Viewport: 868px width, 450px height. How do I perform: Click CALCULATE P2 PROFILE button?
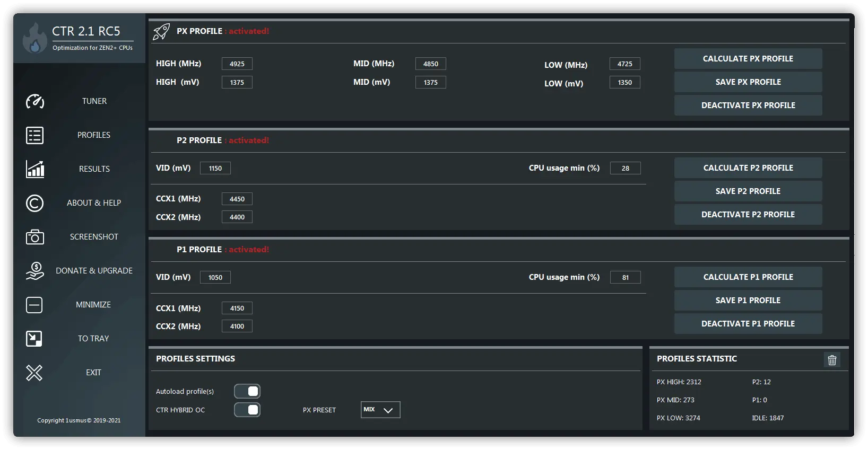coord(748,168)
